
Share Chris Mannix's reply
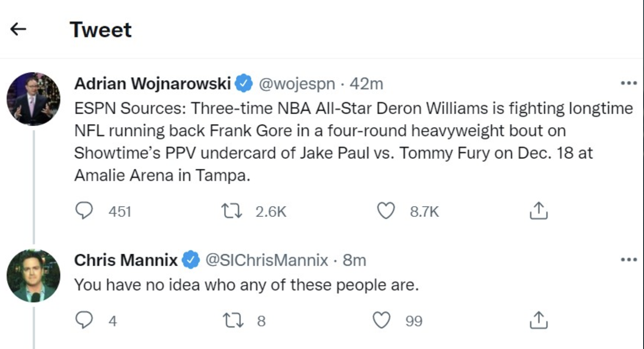[x=538, y=320]
